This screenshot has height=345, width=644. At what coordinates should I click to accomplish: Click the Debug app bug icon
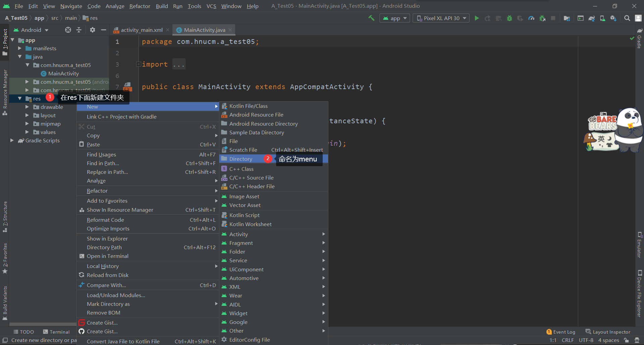point(509,18)
